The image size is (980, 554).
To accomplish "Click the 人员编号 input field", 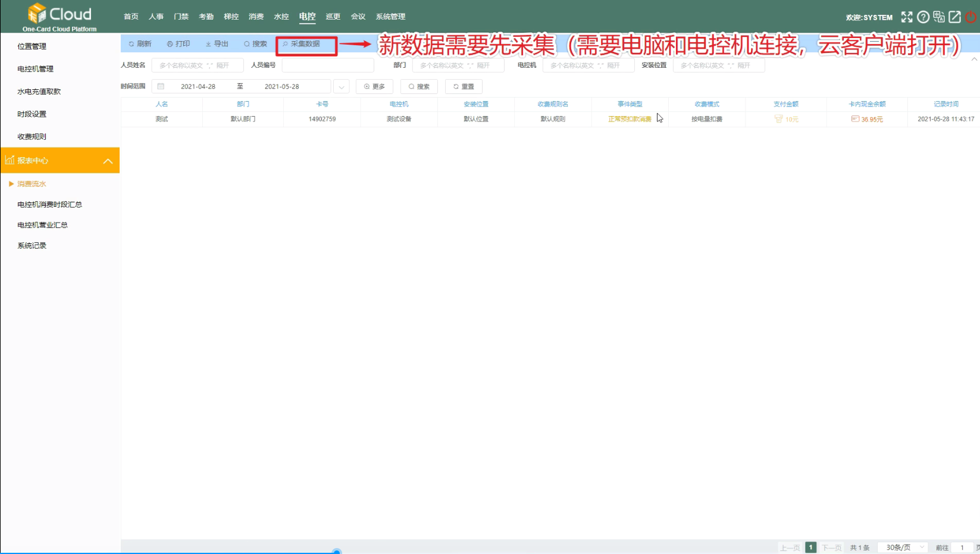I will [x=327, y=65].
